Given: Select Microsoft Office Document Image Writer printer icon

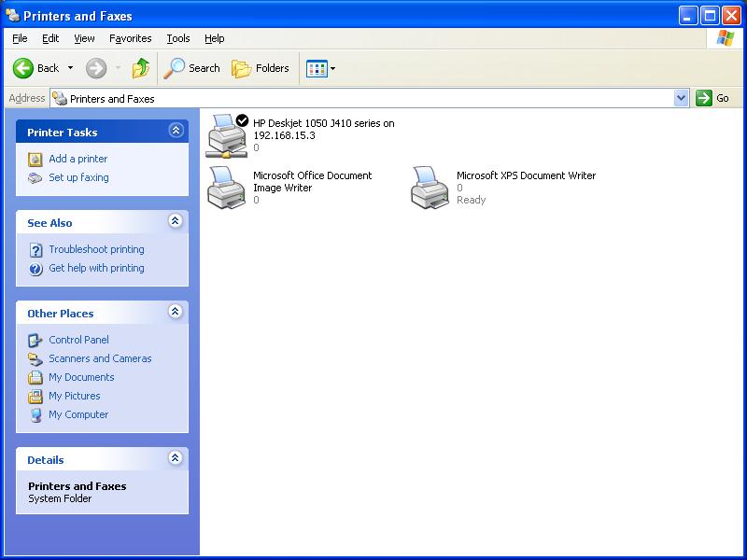Looking at the screenshot, I should click(226, 187).
